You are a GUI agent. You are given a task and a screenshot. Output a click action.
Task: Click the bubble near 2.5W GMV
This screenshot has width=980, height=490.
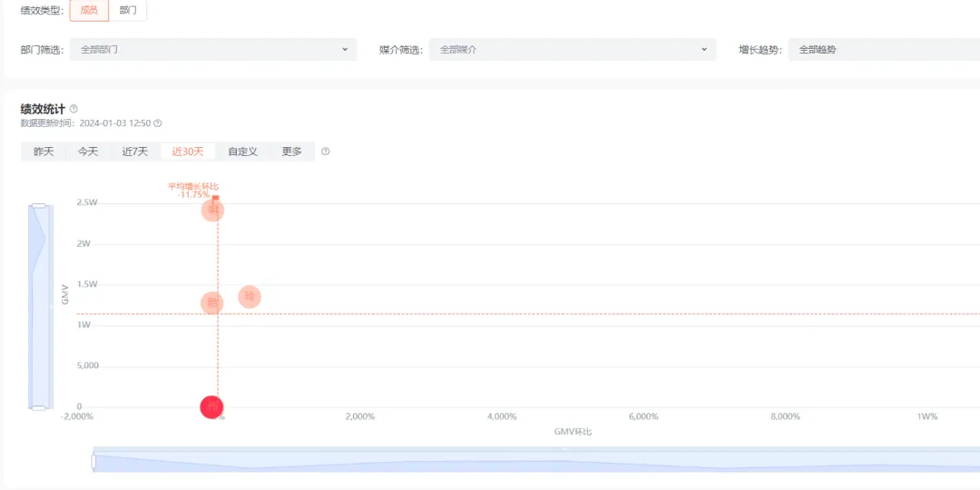212,211
